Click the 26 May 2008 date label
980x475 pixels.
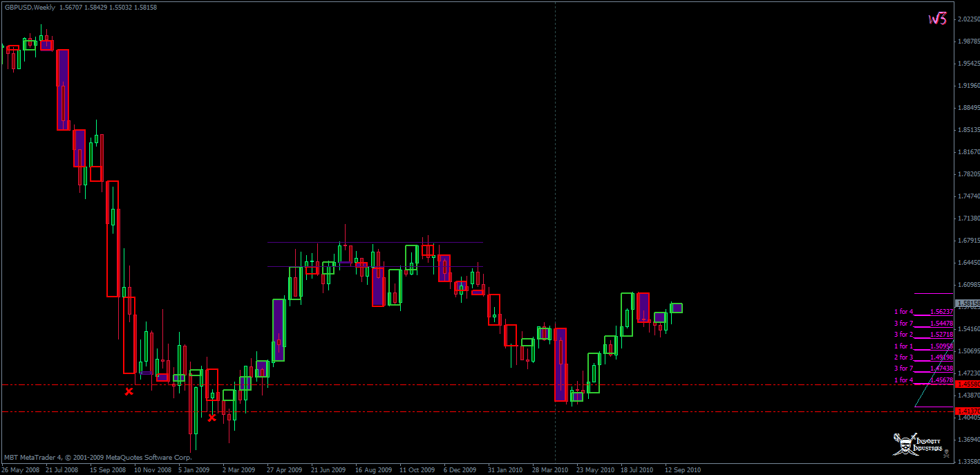point(21,469)
